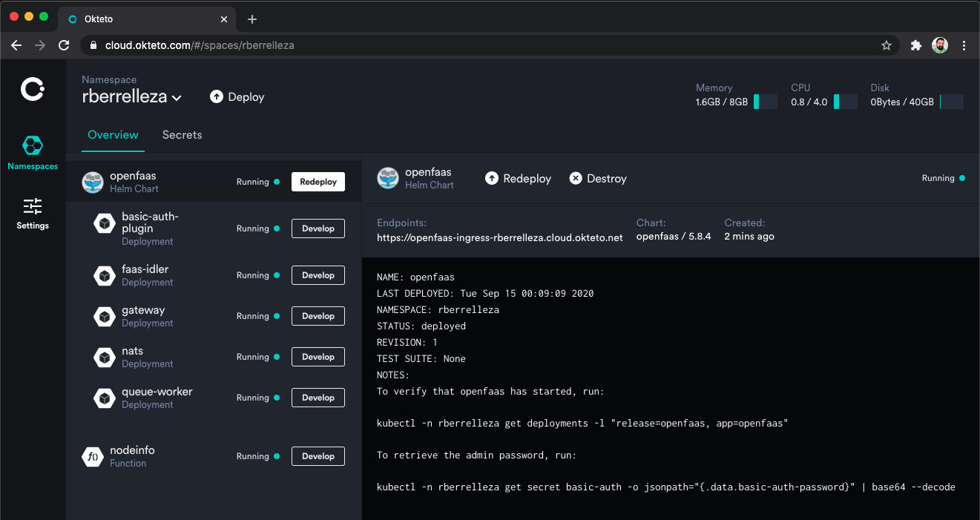Click the faas-idler deployment cube icon
This screenshot has height=520, width=980.
105,275
